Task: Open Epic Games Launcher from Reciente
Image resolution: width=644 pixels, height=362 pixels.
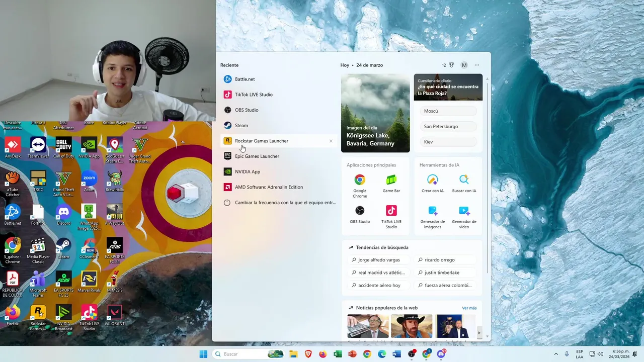Action: pyautogui.click(x=279, y=156)
